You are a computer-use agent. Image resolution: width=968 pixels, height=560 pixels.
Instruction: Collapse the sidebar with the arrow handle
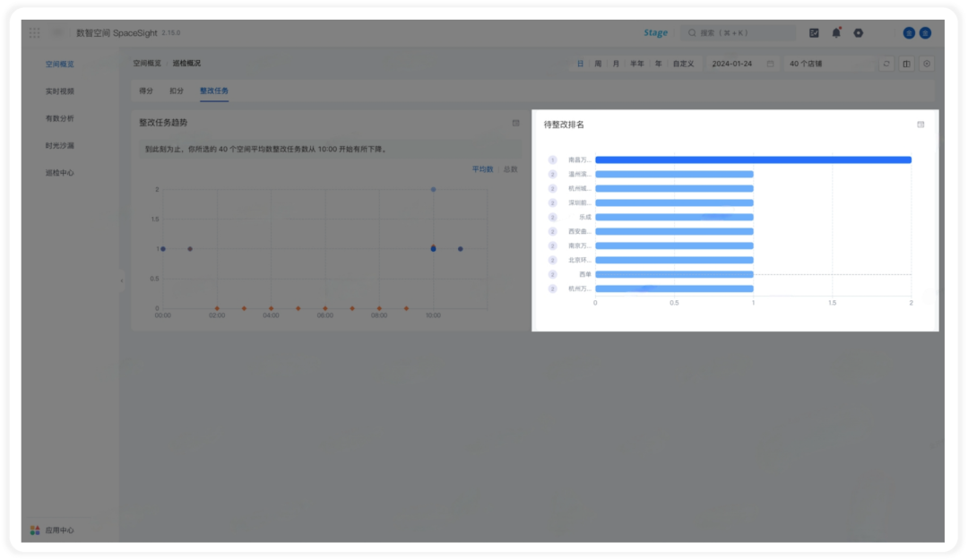coord(122,281)
